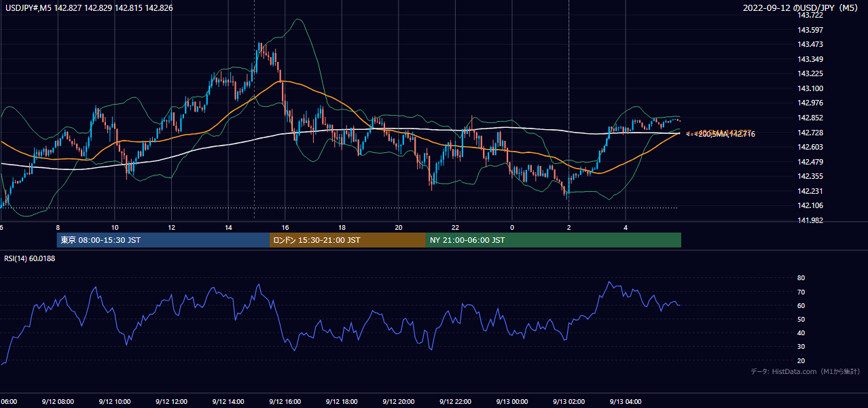Viewport: 868px width, 408px height.
Task: Click the 9/13 00:00 date label
Action: point(512,401)
